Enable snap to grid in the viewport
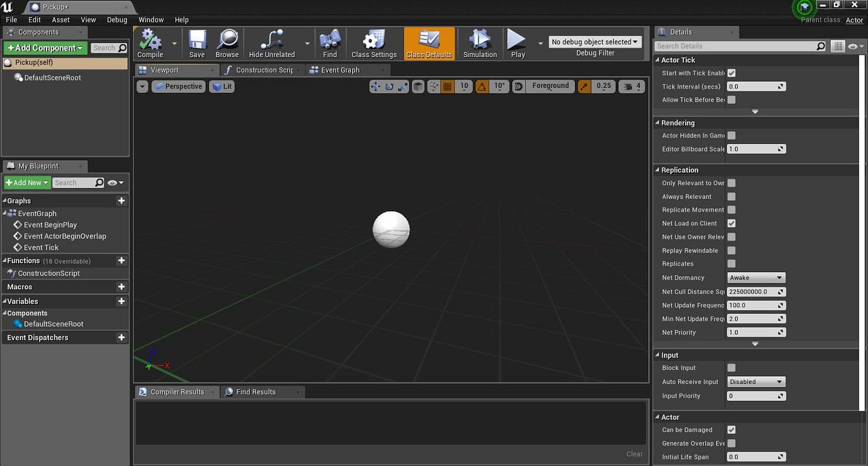 pyautogui.click(x=448, y=86)
